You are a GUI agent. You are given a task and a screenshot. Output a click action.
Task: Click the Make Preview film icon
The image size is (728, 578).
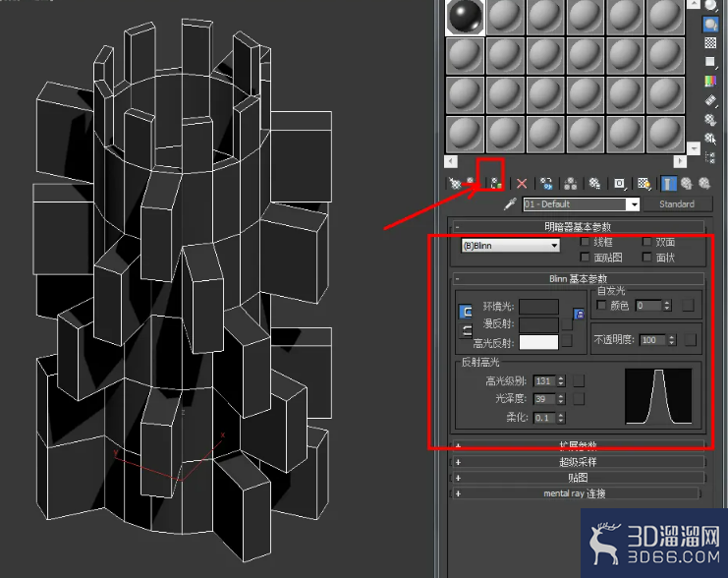click(x=710, y=100)
